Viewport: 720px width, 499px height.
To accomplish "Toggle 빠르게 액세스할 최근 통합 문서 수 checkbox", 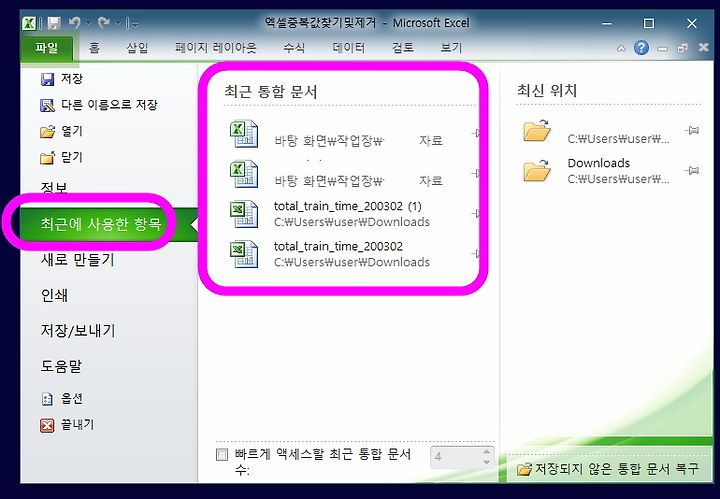I will pyautogui.click(x=222, y=454).
